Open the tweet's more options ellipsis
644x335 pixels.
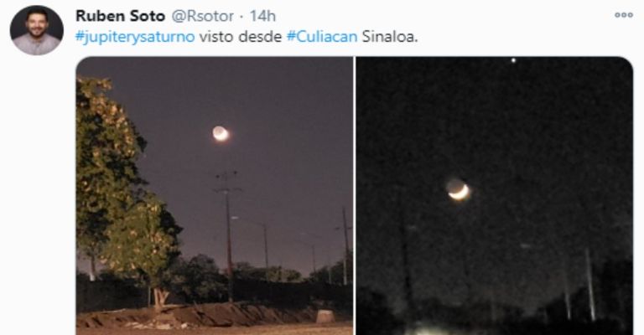[x=624, y=15]
